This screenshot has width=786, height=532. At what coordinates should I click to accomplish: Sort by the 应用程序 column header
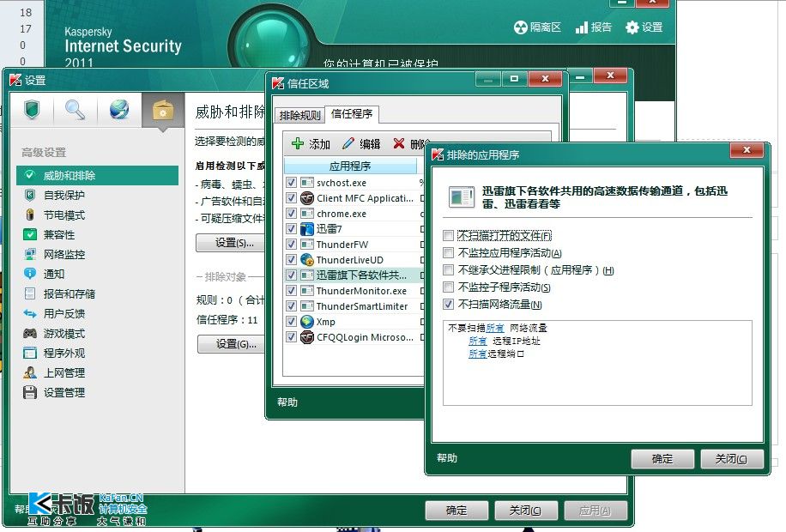350,166
